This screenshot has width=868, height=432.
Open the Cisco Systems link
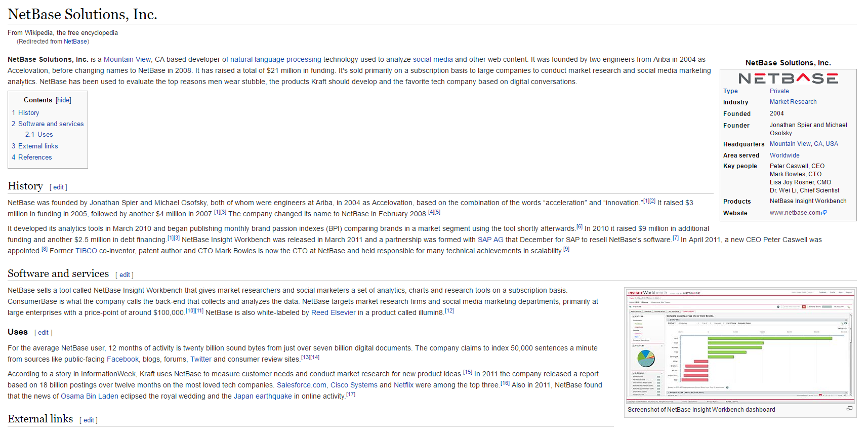coord(354,385)
